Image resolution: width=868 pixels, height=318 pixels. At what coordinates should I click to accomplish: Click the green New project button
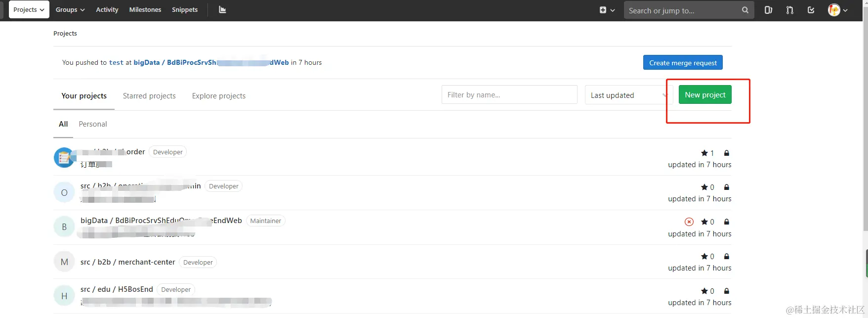coord(705,95)
